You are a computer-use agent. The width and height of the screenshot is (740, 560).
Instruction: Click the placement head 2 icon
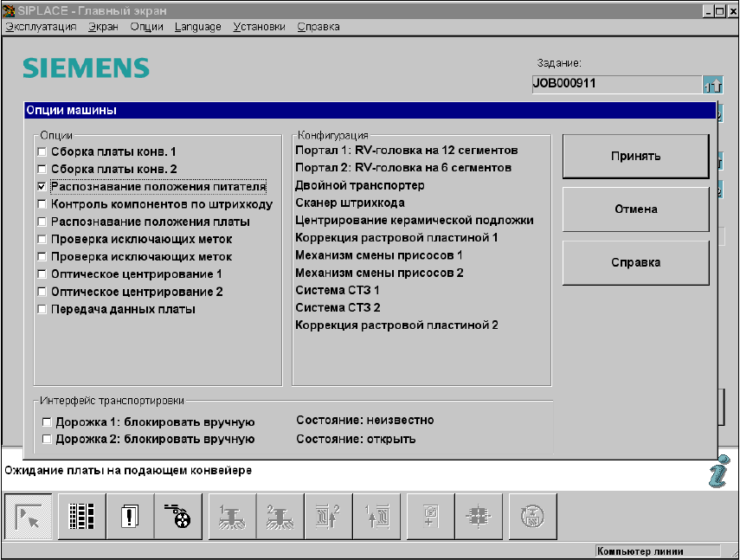click(280, 516)
